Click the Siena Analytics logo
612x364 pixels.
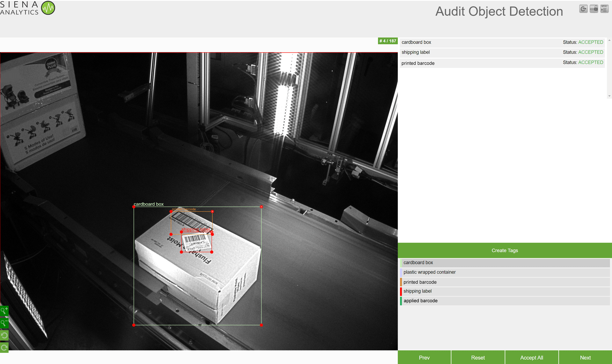[x=27, y=8]
